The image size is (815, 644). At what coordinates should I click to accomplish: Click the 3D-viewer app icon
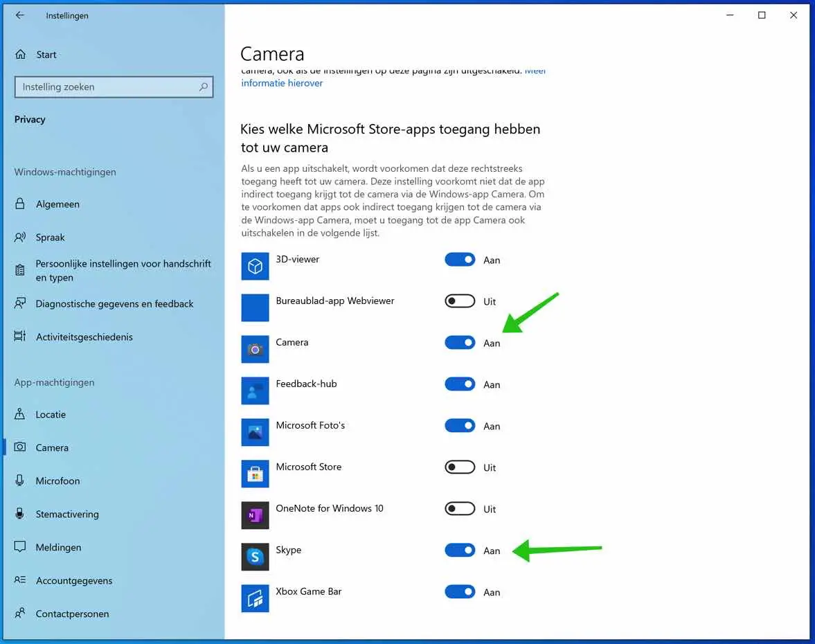point(255,266)
